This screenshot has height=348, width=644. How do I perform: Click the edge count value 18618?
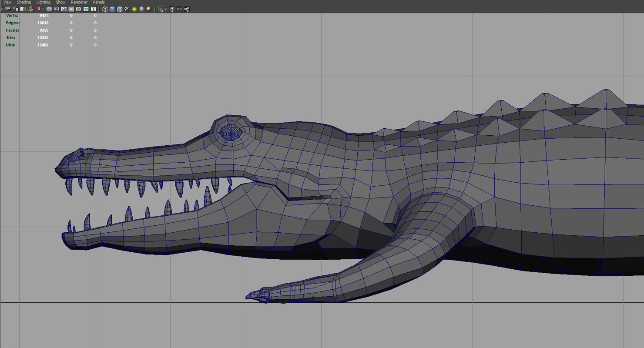[43, 23]
